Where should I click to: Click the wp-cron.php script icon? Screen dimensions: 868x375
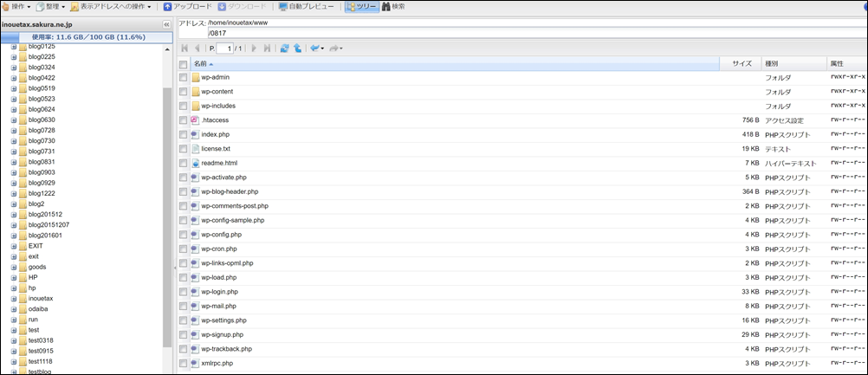coord(195,249)
